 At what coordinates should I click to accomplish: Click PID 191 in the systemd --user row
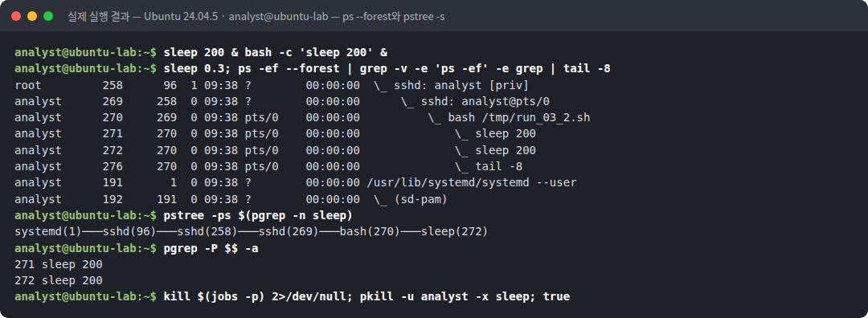click(x=113, y=183)
